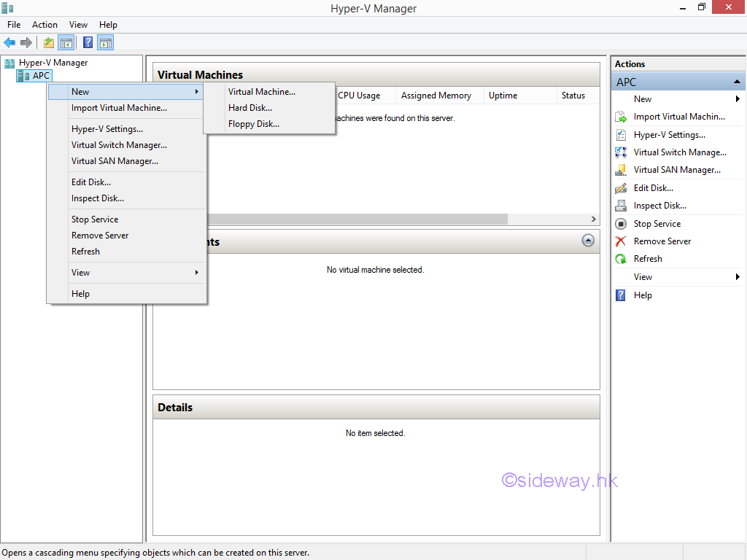The width and height of the screenshot is (747, 560).
Task: Click the Hyper-V Manager root tree node
Action: [x=53, y=63]
